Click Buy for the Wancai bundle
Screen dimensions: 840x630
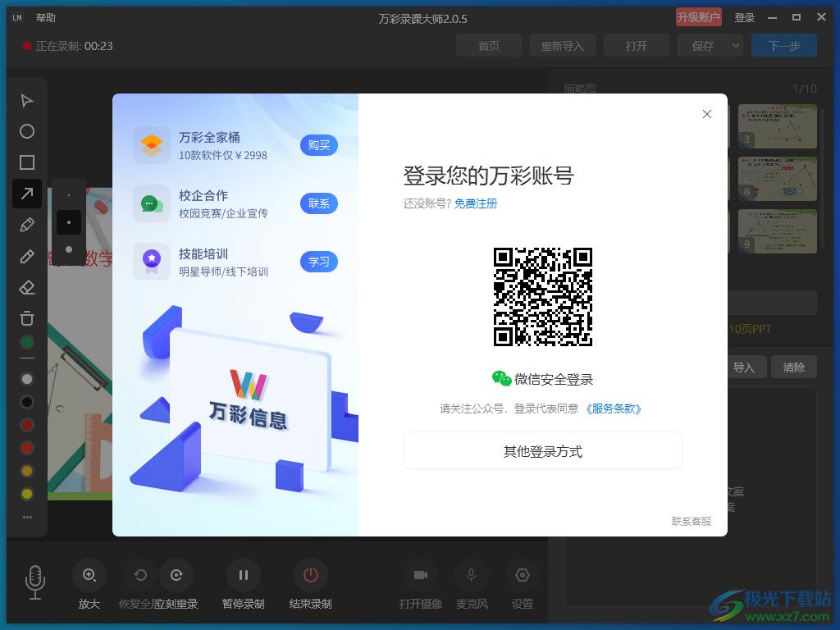pos(318,145)
